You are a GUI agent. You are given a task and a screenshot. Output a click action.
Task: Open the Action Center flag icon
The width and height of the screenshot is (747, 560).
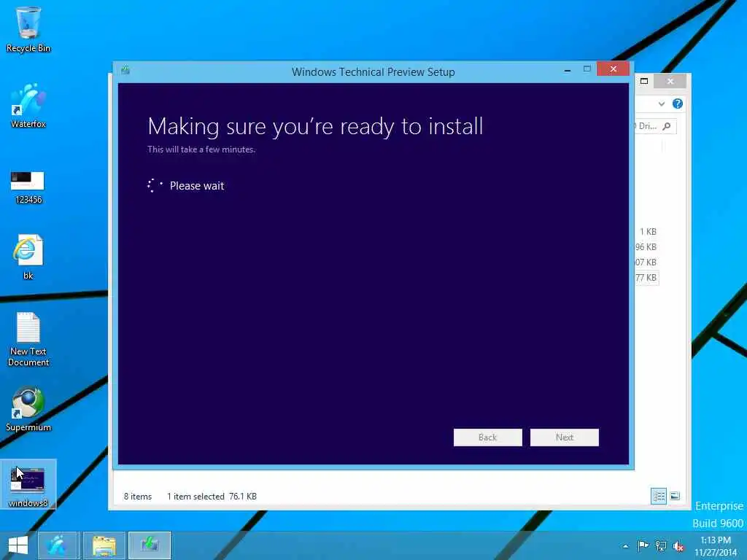(x=643, y=545)
